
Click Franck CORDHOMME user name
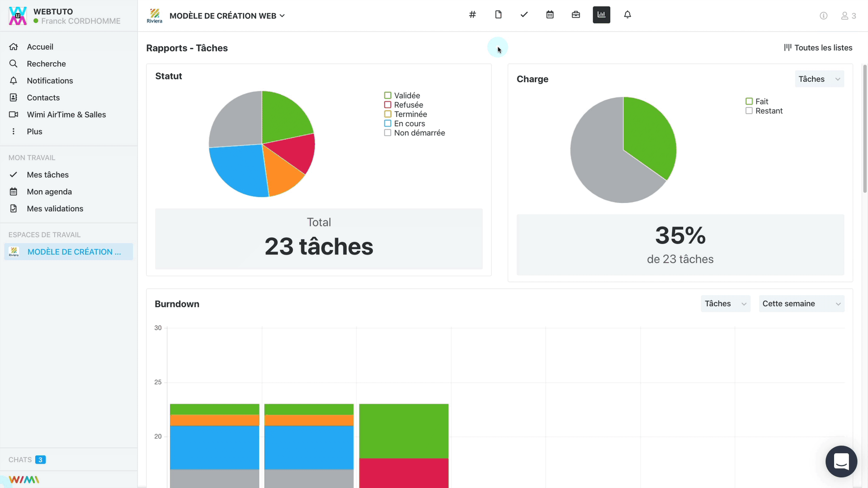(x=81, y=21)
